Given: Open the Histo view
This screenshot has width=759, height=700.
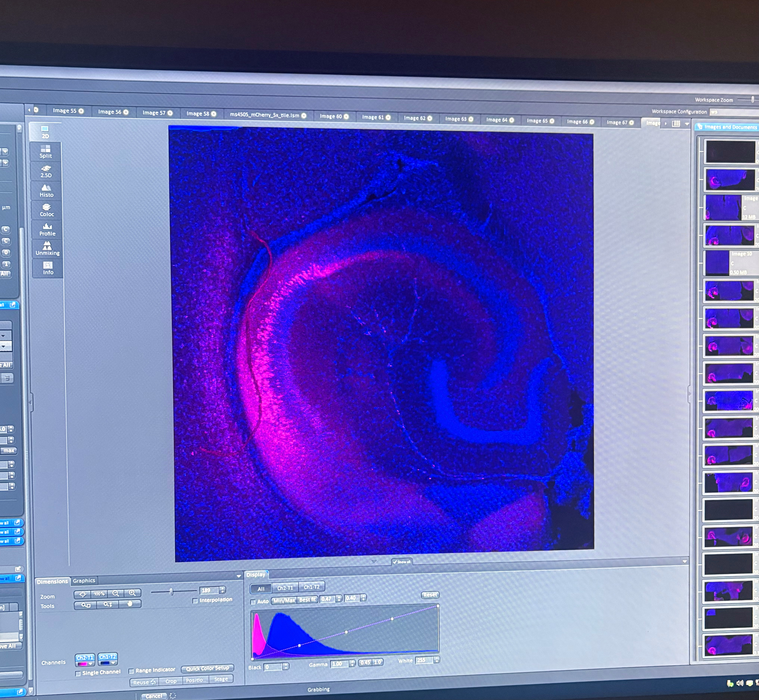Looking at the screenshot, I should coord(46,190).
